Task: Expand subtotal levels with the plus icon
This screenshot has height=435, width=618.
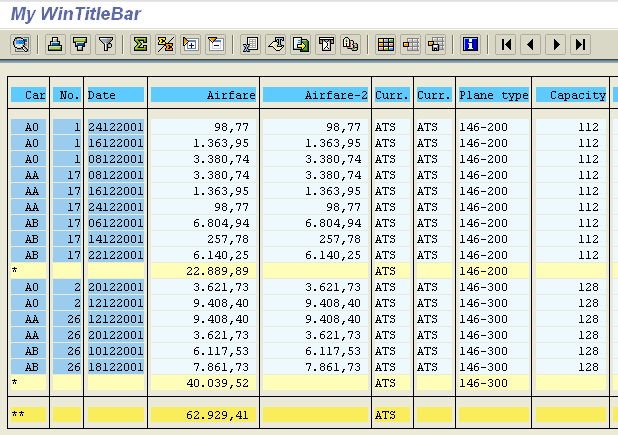Action: click(191, 44)
